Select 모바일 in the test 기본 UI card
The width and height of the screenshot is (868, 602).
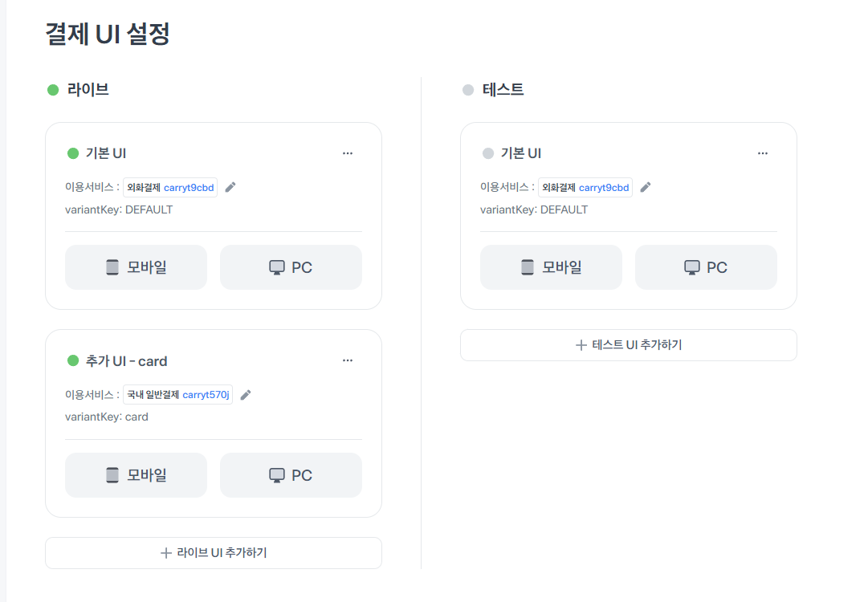[551, 267]
